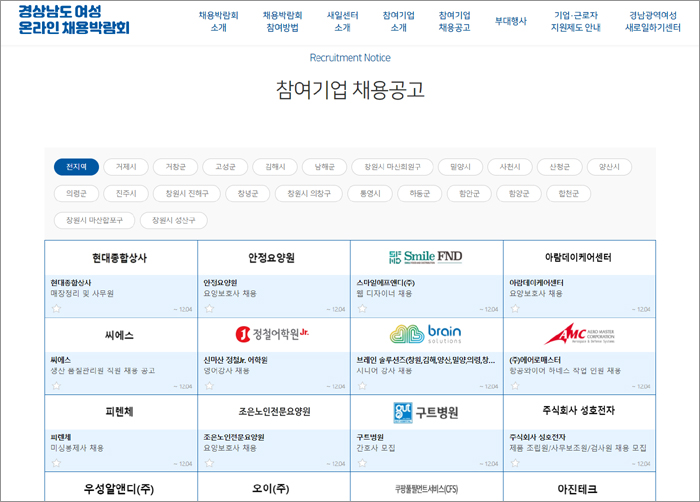Image resolution: width=700 pixels, height=502 pixels.
Task: Toggle favorite star on 구트병원 nurse posting
Action: tap(362, 463)
